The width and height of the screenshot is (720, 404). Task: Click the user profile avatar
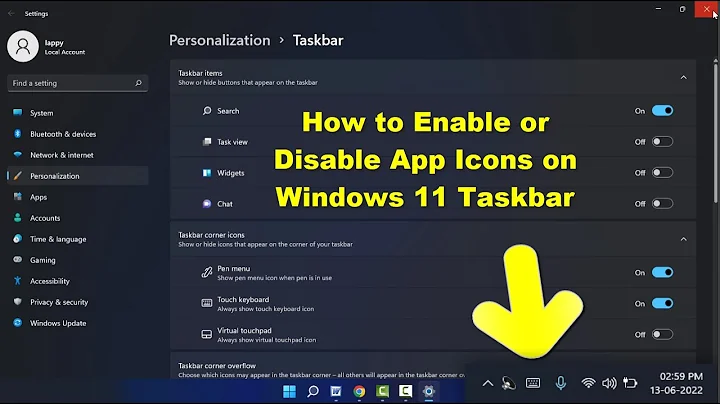tap(22, 46)
